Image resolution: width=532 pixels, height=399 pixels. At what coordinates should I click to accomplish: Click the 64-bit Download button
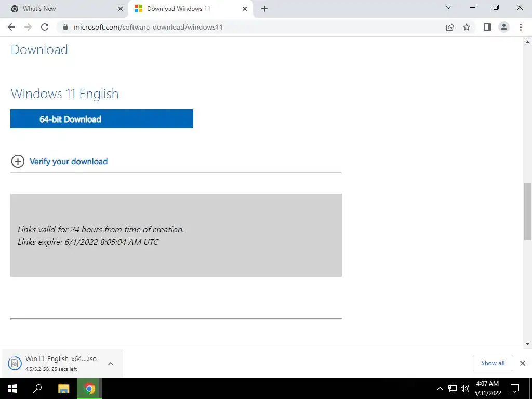pyautogui.click(x=102, y=119)
